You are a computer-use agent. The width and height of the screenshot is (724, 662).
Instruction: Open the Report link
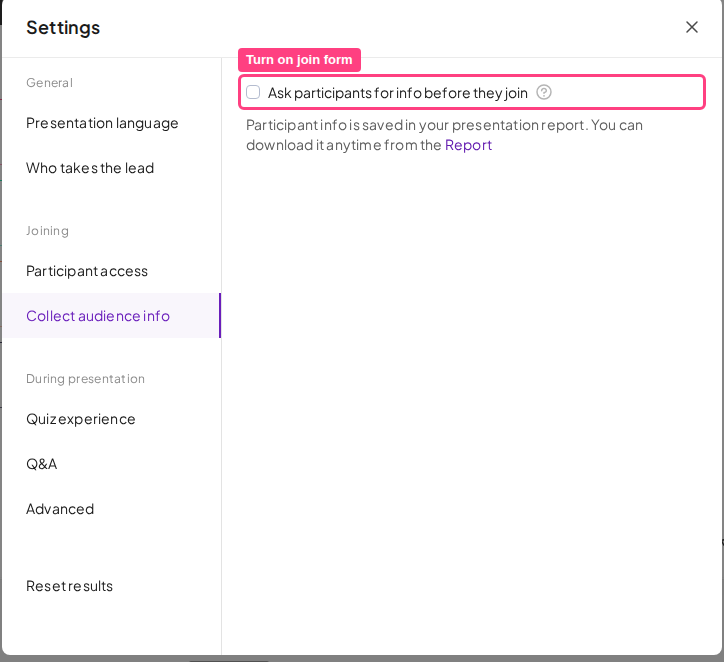point(468,145)
